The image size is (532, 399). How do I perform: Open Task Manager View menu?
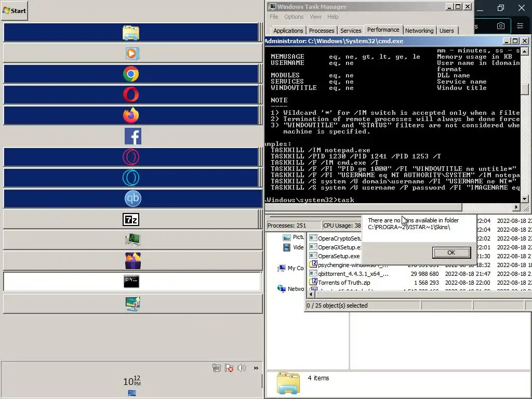315,17
